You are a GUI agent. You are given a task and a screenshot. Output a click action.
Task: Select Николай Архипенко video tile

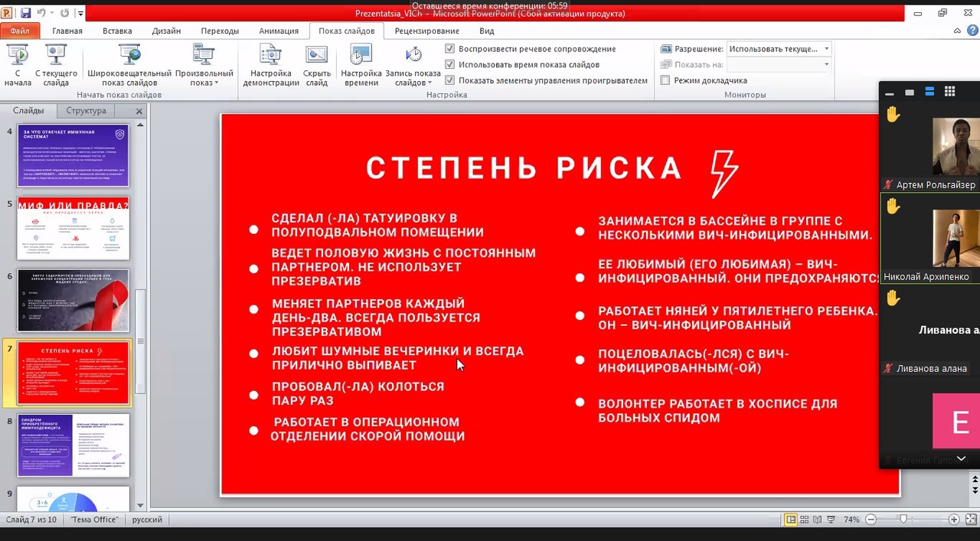point(930,239)
